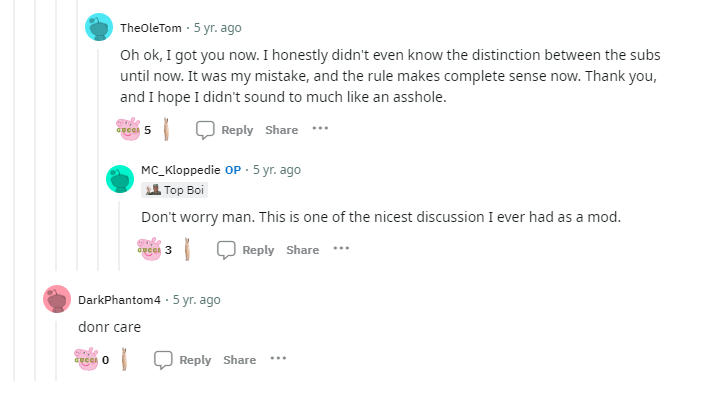Open more options on DarkPhantom4's comment

click(x=278, y=358)
